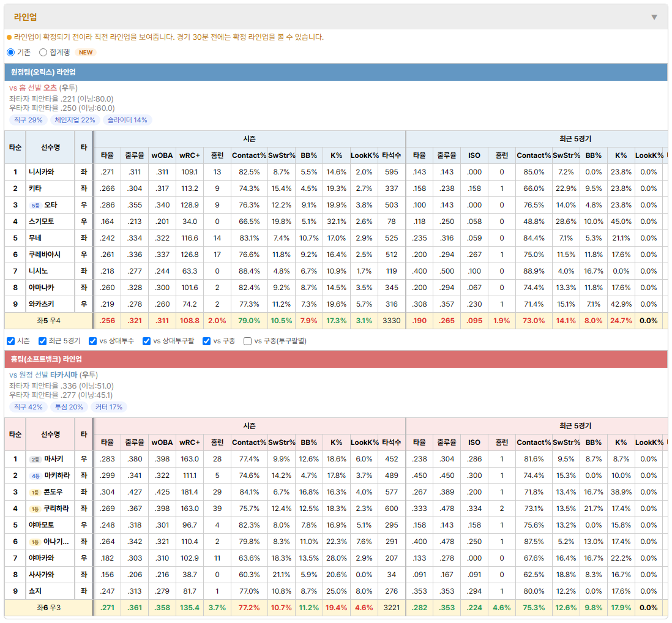The width and height of the screenshot is (672, 623).
Task: Select the 기존 radio button
Action: [11, 52]
